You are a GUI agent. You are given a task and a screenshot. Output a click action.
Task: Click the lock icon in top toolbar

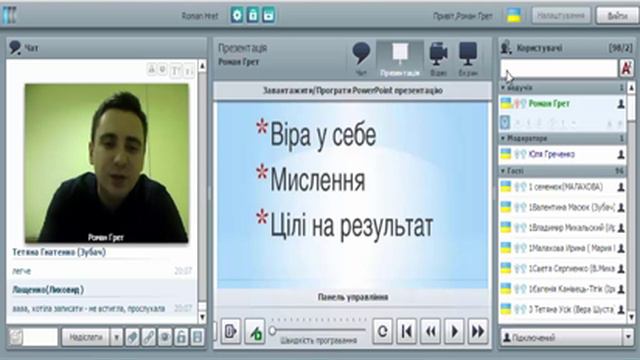(x=253, y=15)
